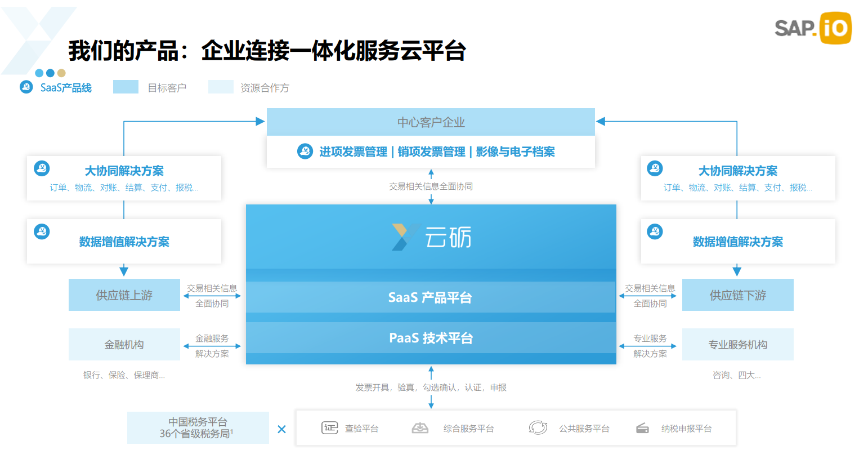Click the slide title 我们的产品
The image size is (868, 450).
coord(267,51)
